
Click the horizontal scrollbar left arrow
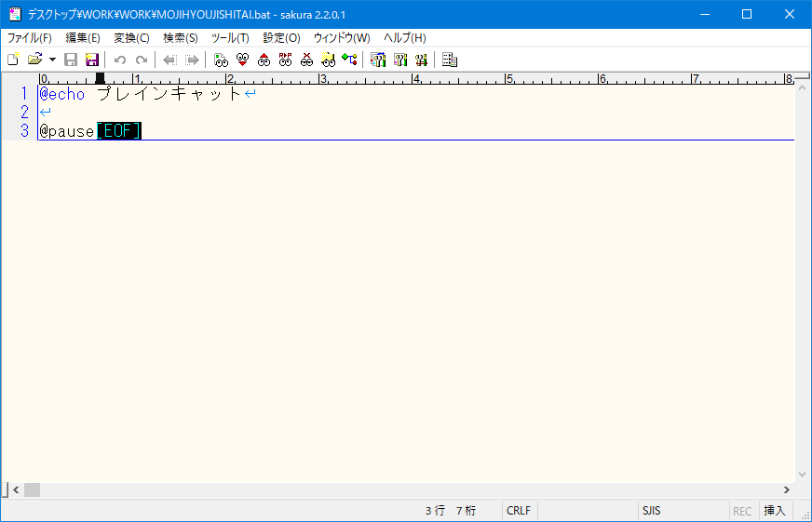16,489
